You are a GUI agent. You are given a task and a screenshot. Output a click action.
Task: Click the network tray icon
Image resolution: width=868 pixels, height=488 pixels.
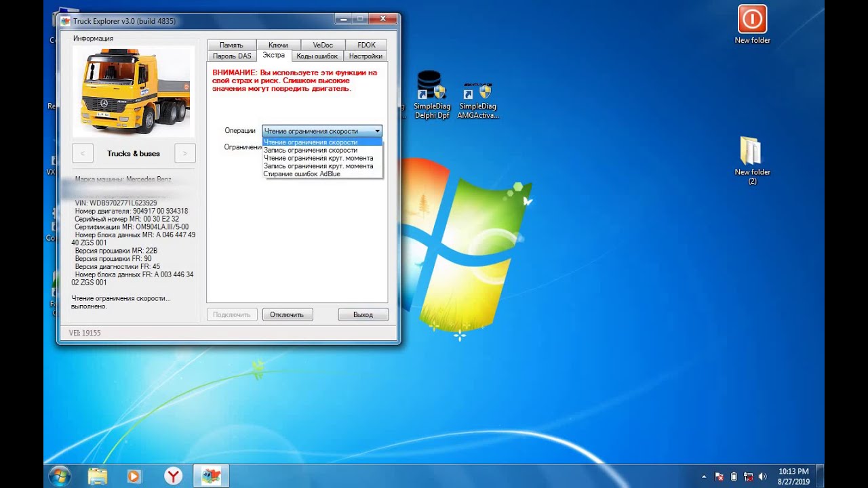[x=748, y=476]
